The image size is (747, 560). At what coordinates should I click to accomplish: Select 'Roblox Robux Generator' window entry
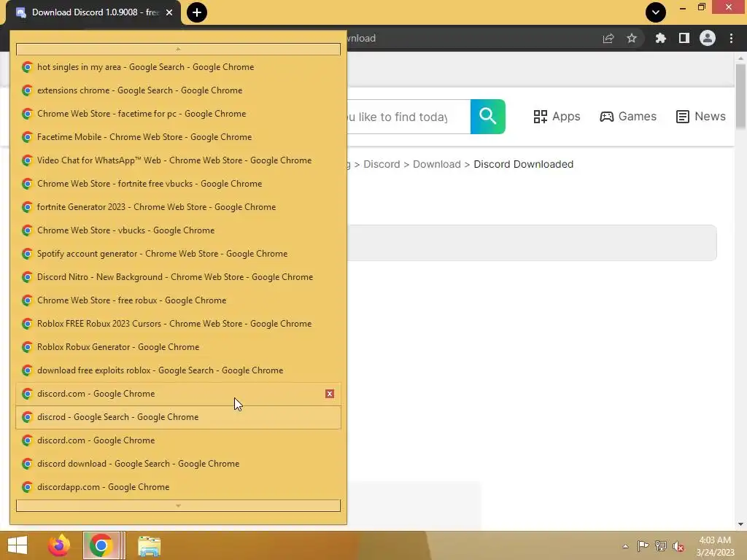pos(178,347)
